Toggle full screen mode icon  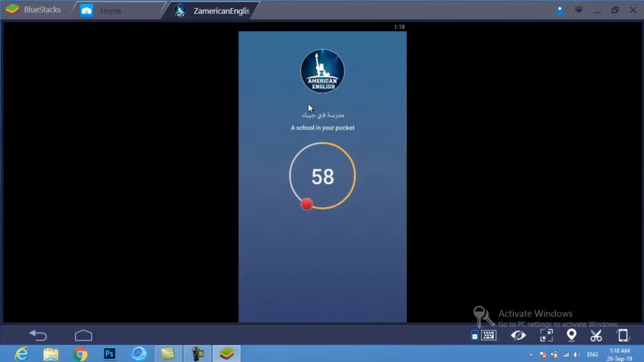point(546,335)
